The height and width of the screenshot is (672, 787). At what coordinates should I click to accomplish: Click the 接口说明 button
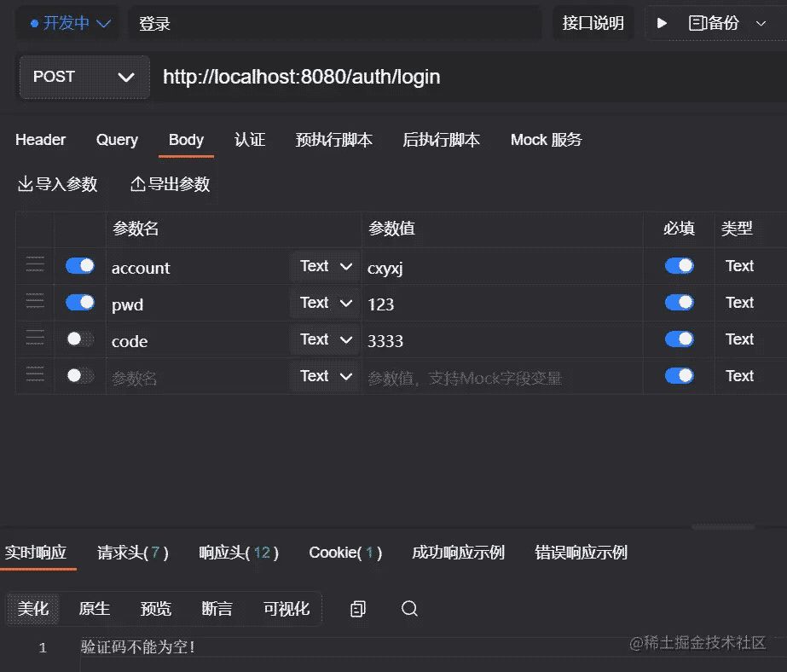pyautogui.click(x=593, y=23)
